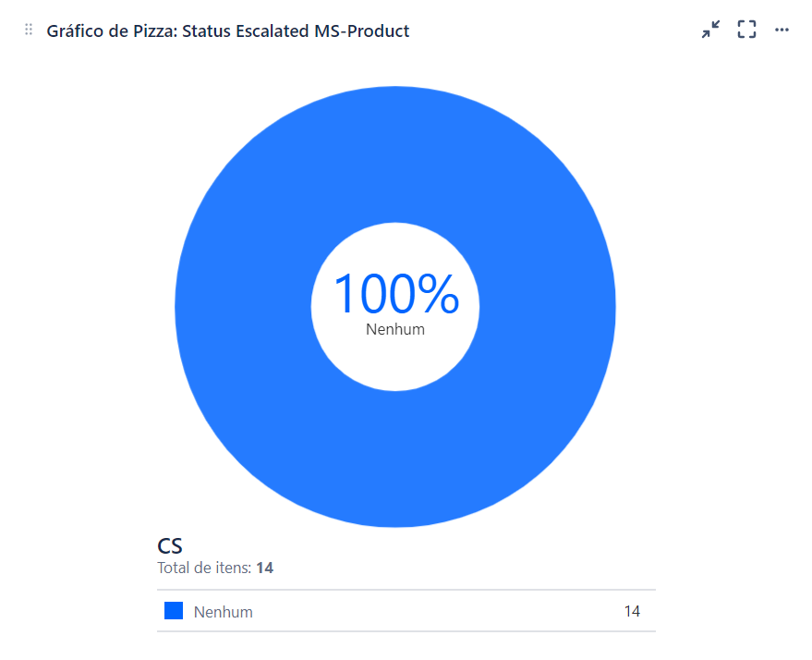The image size is (812, 660).
Task: Grab the gadget drag handle icon
Action: coord(29,30)
